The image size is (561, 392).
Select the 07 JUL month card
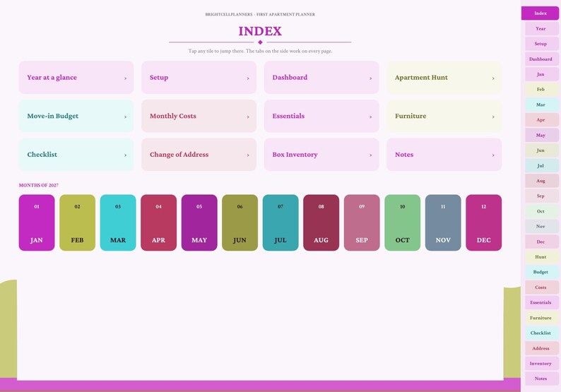[280, 222]
